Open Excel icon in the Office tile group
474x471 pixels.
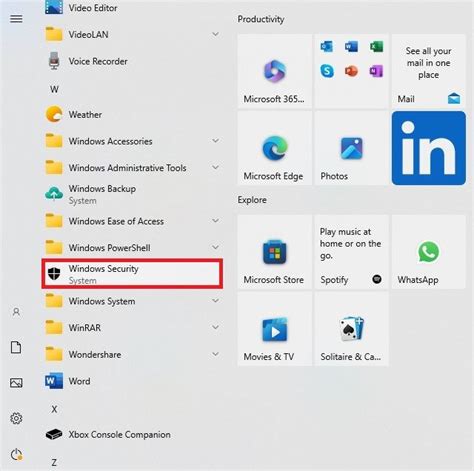pyautogui.click(x=376, y=46)
